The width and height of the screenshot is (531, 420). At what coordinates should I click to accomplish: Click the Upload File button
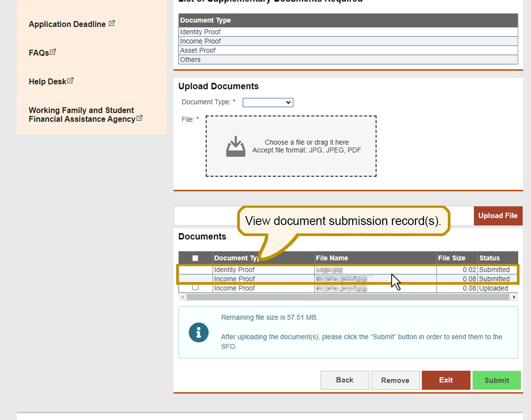click(497, 216)
